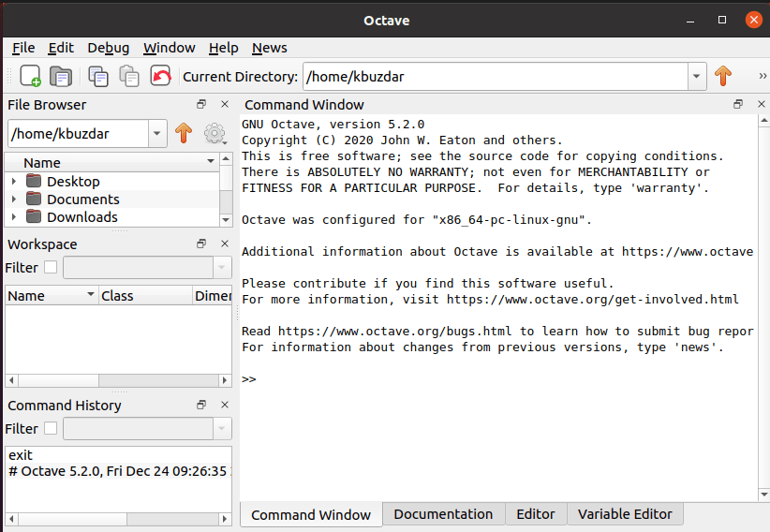This screenshot has width=770, height=532.
Task: Click the File Browser scroll down arrow
Action: tap(226, 220)
